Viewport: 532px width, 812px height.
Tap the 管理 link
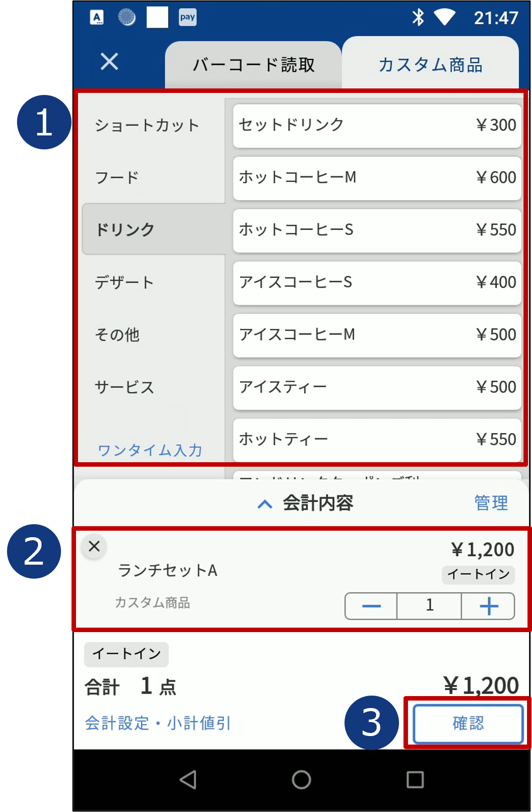(x=490, y=503)
